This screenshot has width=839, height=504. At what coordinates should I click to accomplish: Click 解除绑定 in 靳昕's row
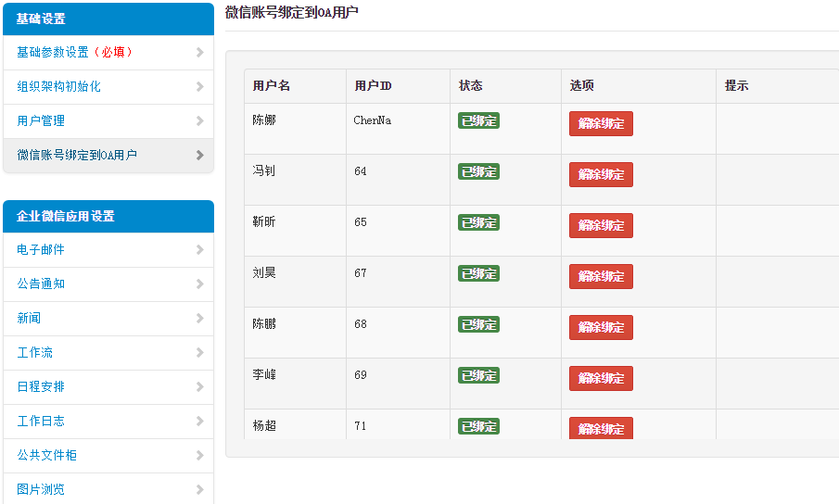coord(601,226)
